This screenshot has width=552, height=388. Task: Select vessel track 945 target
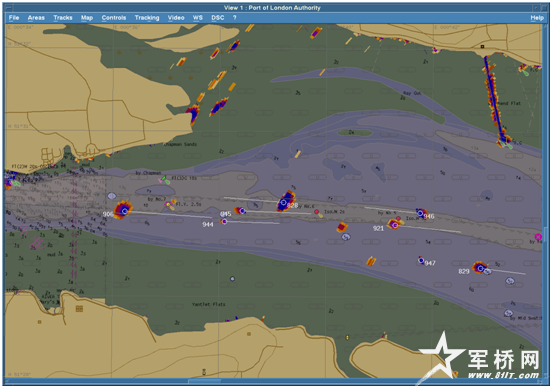tap(242, 211)
